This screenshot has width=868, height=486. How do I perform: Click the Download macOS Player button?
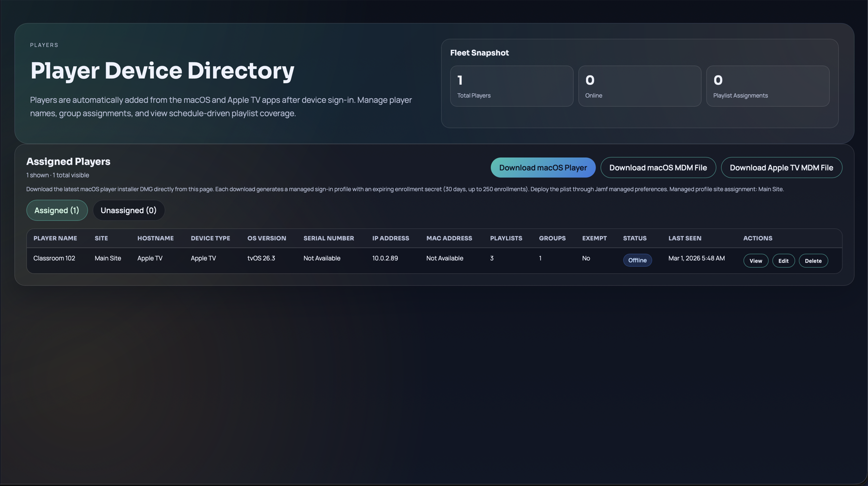(542, 167)
